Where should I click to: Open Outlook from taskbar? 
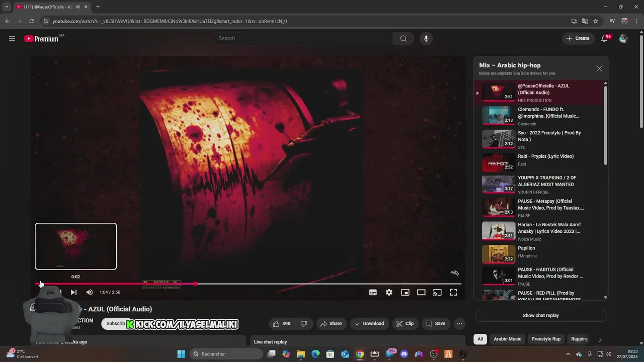coord(345,354)
